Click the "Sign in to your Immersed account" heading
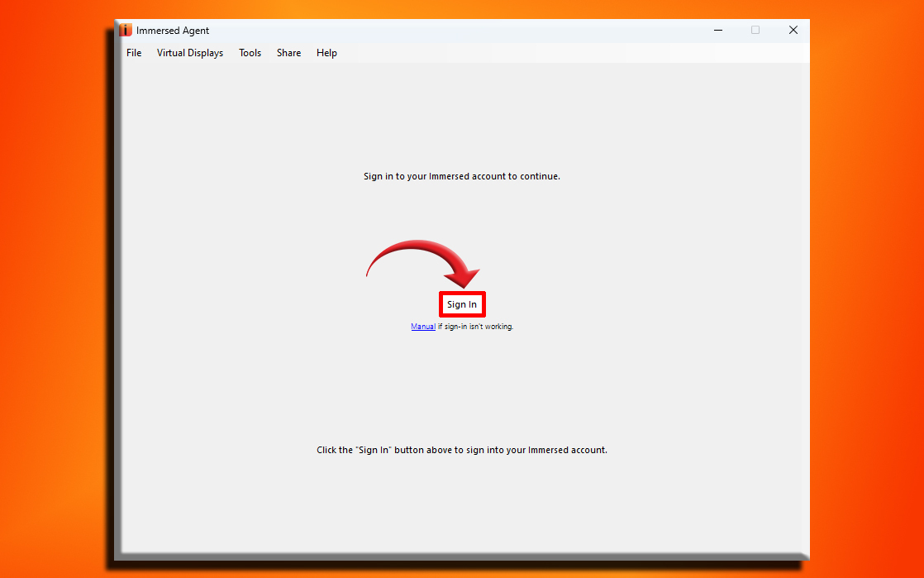The height and width of the screenshot is (578, 924). [461, 176]
